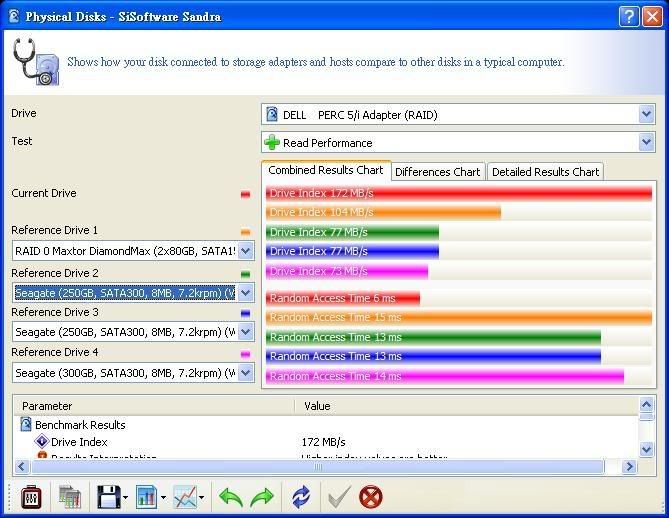This screenshot has width=669, height=518.
Task: Expand Reference Drive 1 RAID 0 Maxtor list
Action: coord(245,251)
